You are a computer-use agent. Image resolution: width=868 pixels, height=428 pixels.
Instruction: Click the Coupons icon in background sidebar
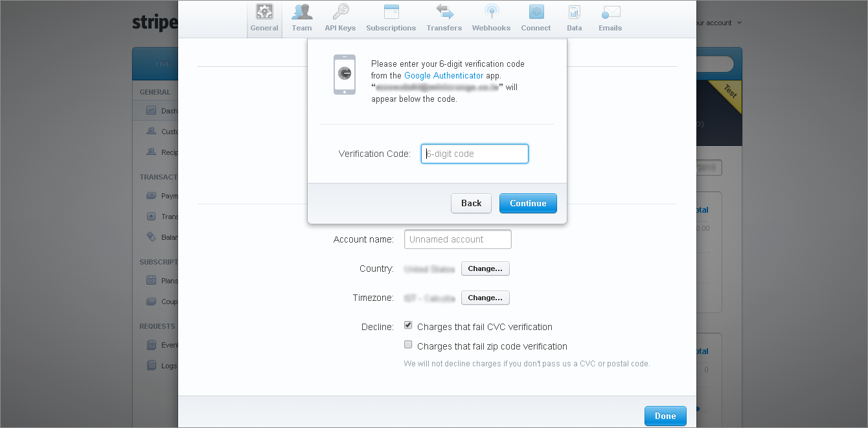(151, 302)
